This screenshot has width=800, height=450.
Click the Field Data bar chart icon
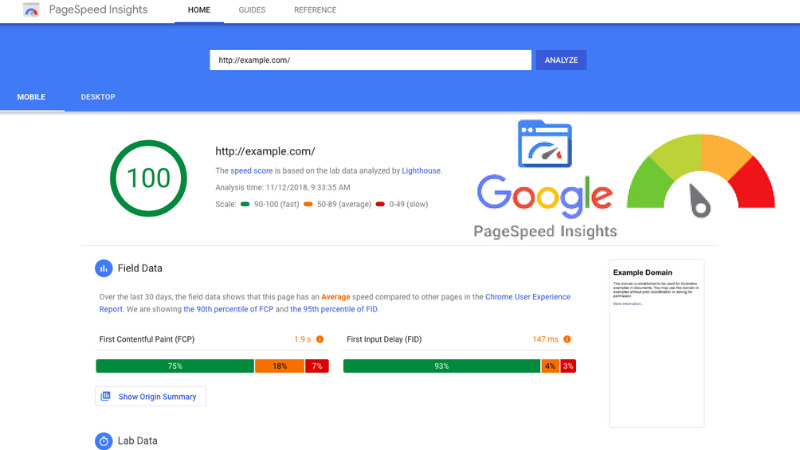coord(104,268)
